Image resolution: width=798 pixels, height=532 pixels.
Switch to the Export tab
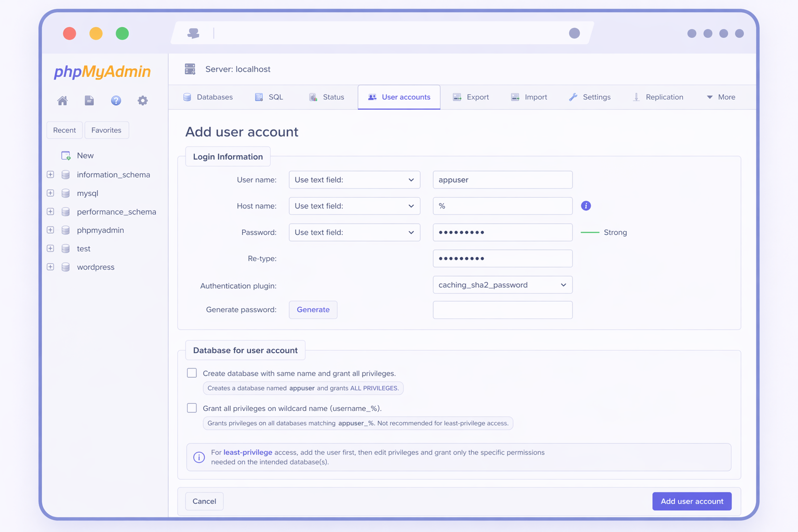tap(470, 97)
